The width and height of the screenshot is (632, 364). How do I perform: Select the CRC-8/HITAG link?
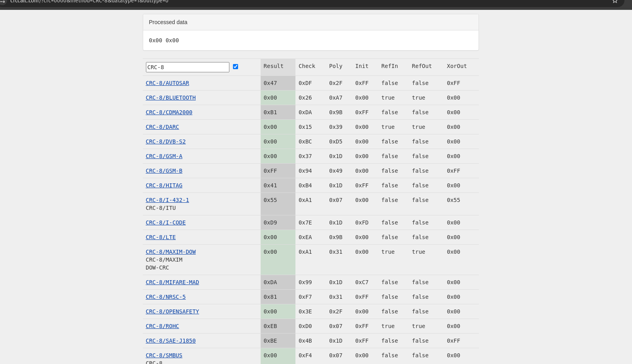pos(164,185)
